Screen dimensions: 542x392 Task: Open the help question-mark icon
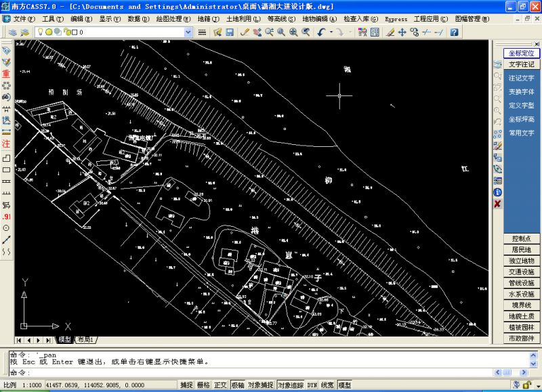tap(454, 32)
